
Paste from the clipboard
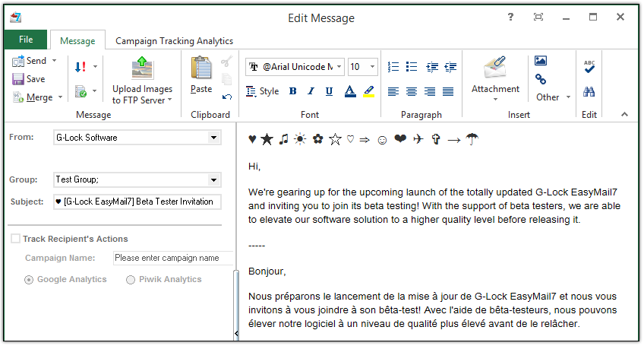tap(201, 68)
